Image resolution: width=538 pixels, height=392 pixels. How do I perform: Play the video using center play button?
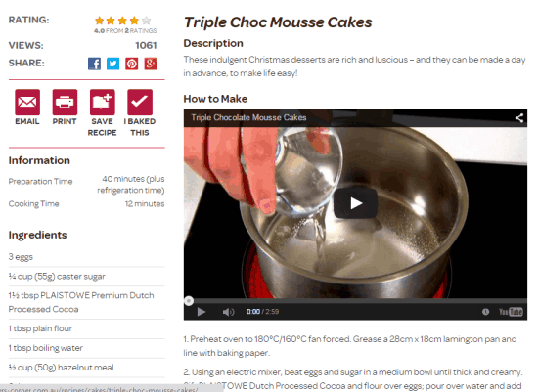[355, 203]
